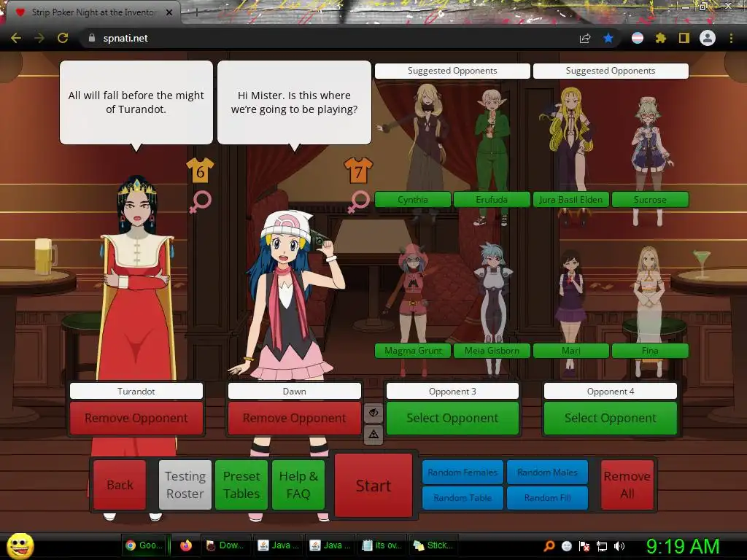Remove opponent Dawn
This screenshot has width=747, height=560.
(x=295, y=418)
